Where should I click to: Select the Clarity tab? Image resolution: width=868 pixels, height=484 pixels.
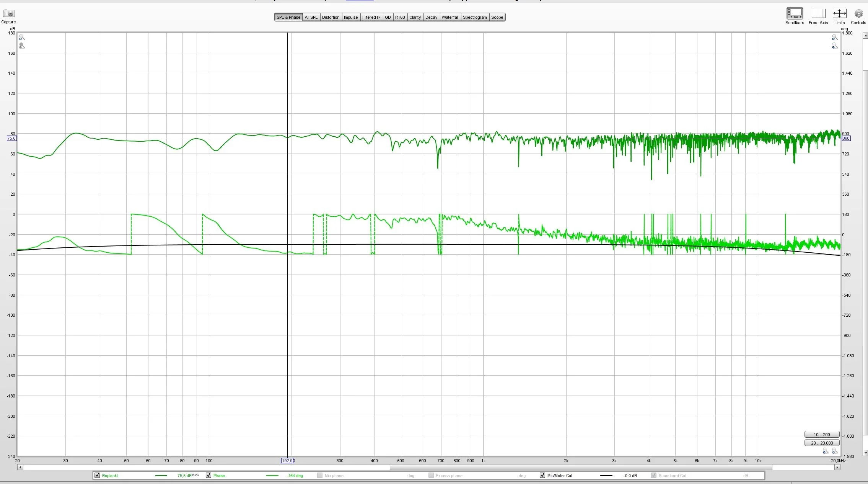tap(415, 17)
